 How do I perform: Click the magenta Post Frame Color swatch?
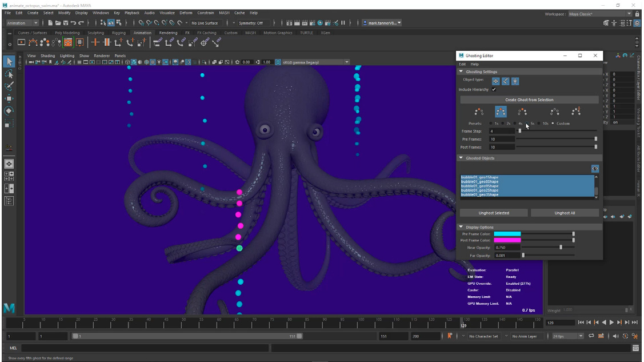tap(507, 240)
